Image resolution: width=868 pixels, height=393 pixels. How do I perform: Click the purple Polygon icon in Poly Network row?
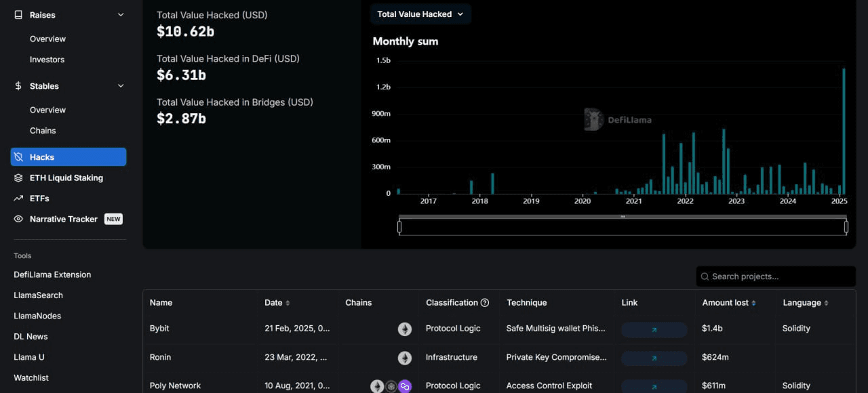[x=405, y=386]
